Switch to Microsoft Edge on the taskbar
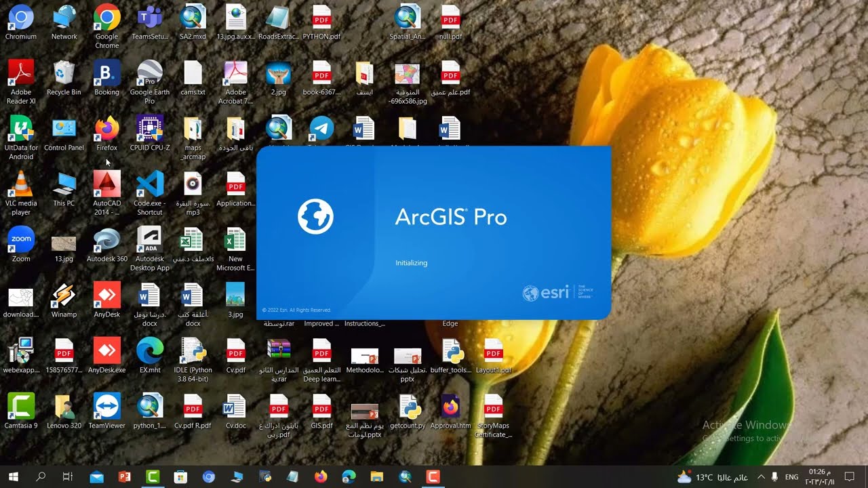 (349, 477)
